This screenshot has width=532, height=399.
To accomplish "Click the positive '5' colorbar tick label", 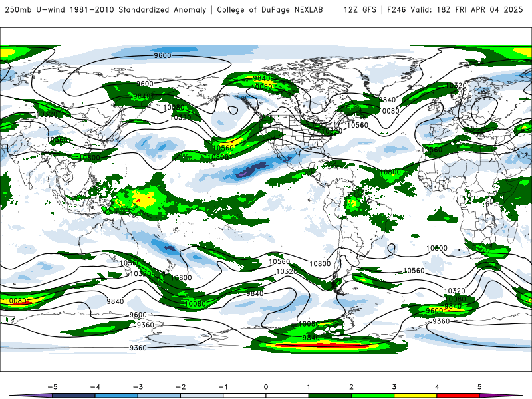I will pyautogui.click(x=479, y=387).
